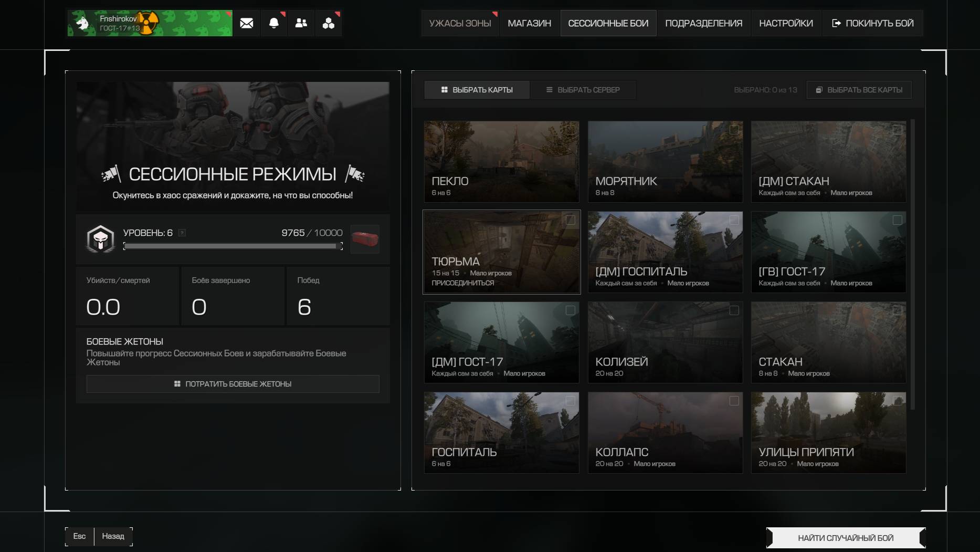980x552 pixels.
Task: Select the ПЕКЛО map card image
Action: [x=501, y=162]
